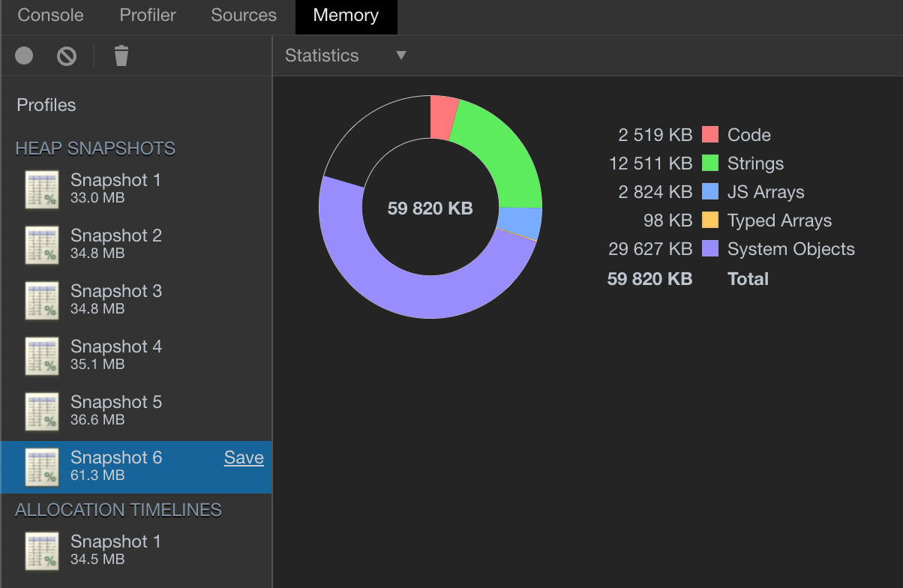Screen dimensions: 903x588
Task: Click the green Strings legend swatch
Action: pos(711,163)
